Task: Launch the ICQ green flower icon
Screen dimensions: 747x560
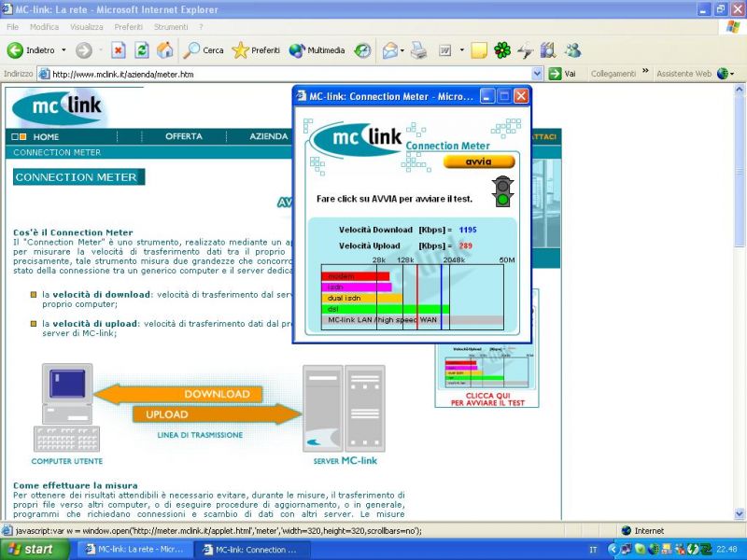Action: (502, 50)
